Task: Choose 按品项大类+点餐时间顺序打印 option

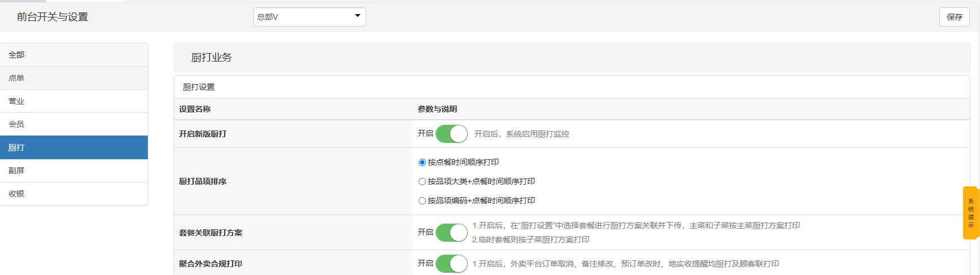Action: coord(422,182)
